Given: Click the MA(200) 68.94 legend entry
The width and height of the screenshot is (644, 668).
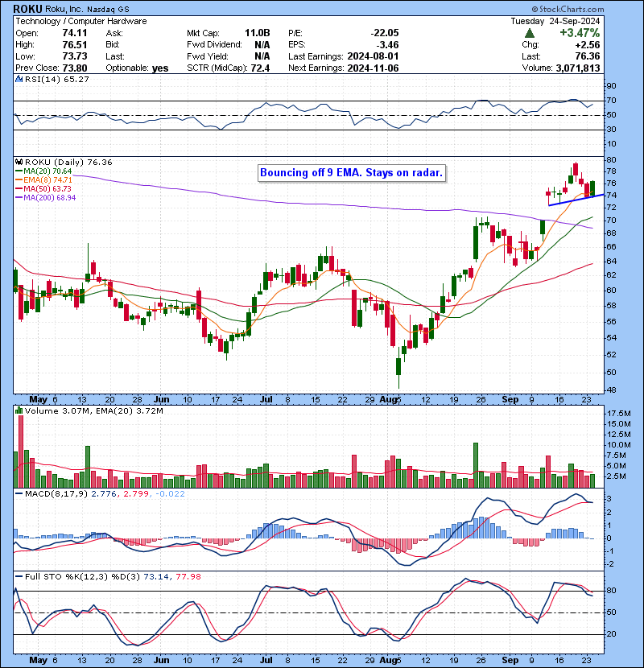Looking at the screenshot, I should [49, 198].
